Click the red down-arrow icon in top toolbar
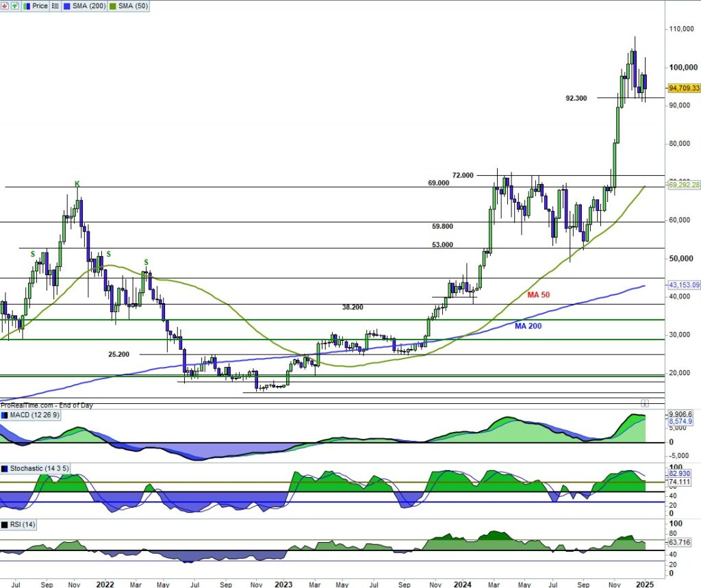Image resolution: width=701 pixels, height=588 pixels. click(5, 5)
